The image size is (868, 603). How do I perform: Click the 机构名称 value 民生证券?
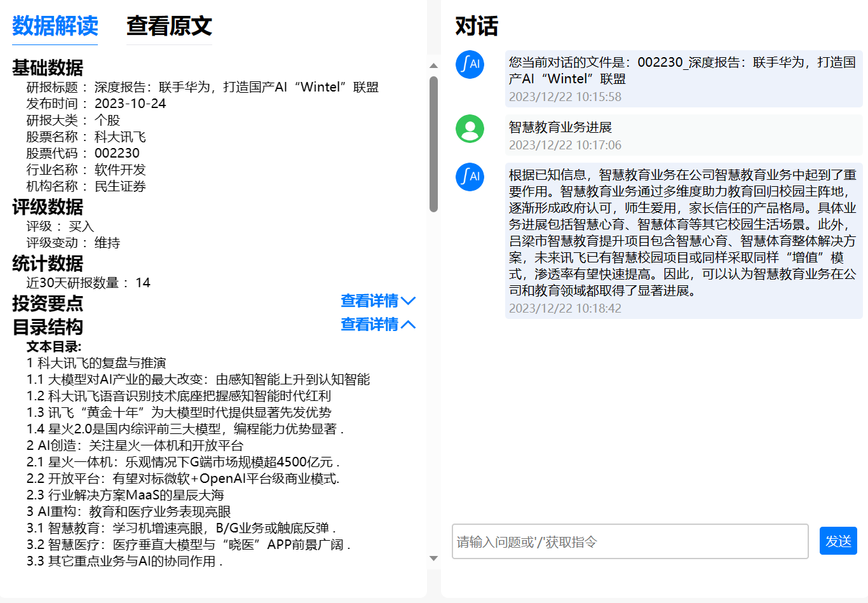120,186
